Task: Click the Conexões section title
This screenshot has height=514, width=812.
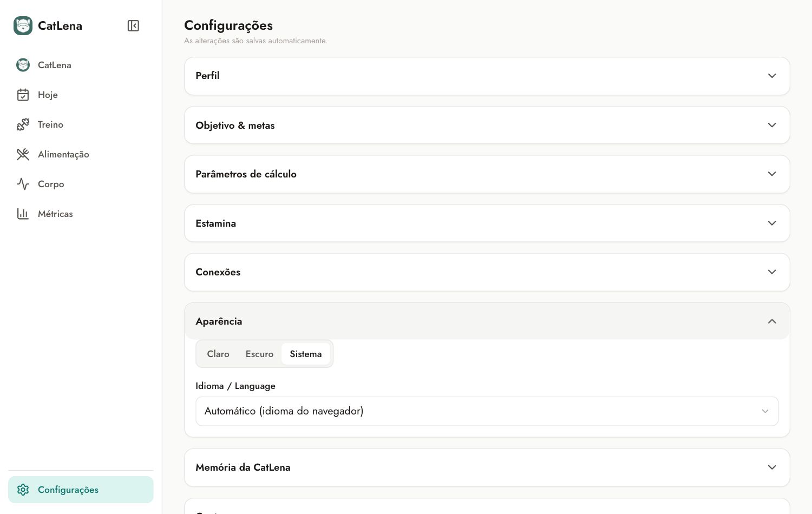Action: (218, 272)
